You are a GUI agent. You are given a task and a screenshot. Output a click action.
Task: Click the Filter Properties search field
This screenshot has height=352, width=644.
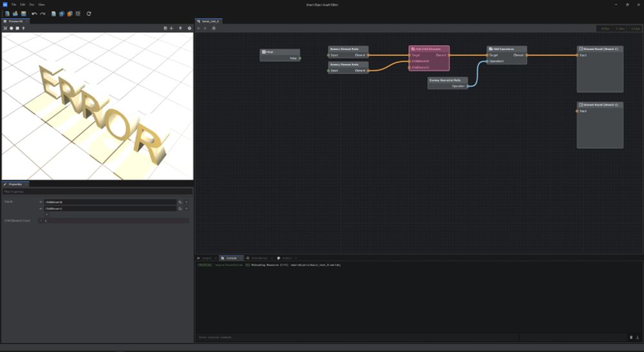(x=97, y=192)
